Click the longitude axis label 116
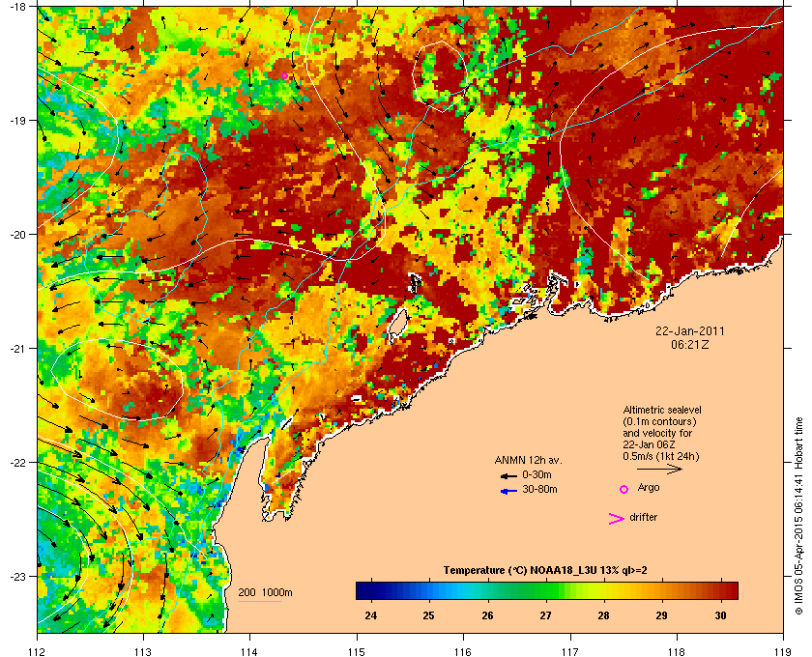The width and height of the screenshot is (812, 657). click(463, 651)
